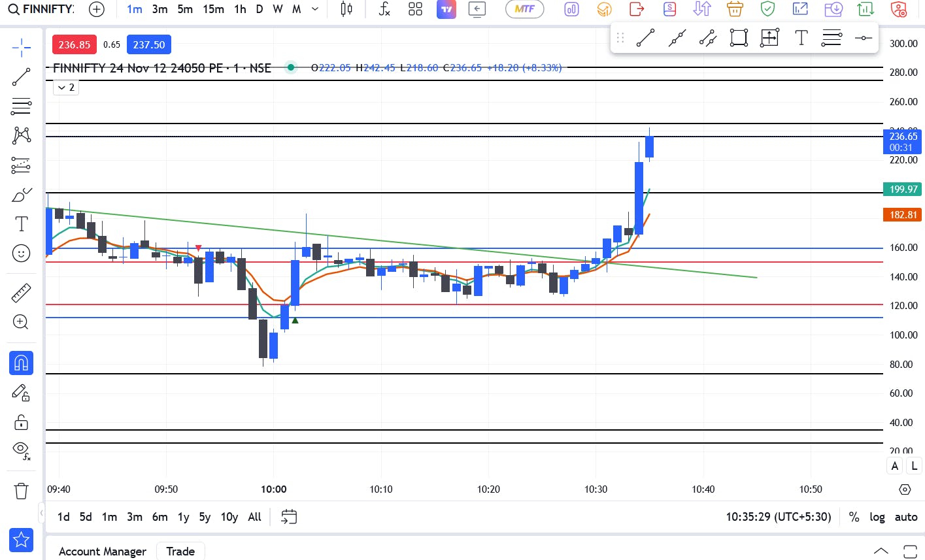Select the brush drawing tool
Viewport: 925px width, 560px height.
(21, 195)
